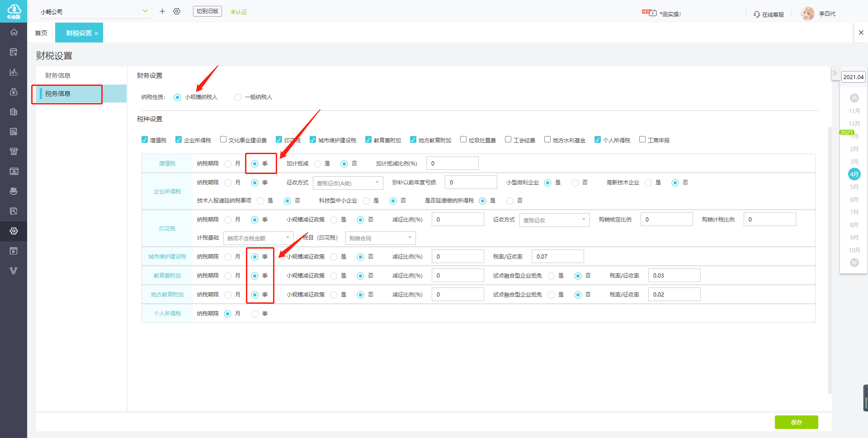Collapse the date panel with double-arrow
Image resolution: width=868 pixels, height=438 pixels.
click(835, 73)
